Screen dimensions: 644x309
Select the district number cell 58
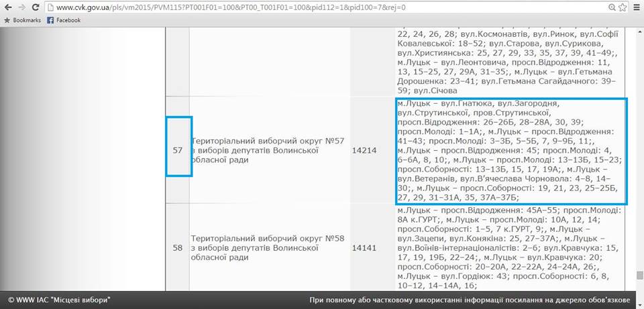coord(177,248)
